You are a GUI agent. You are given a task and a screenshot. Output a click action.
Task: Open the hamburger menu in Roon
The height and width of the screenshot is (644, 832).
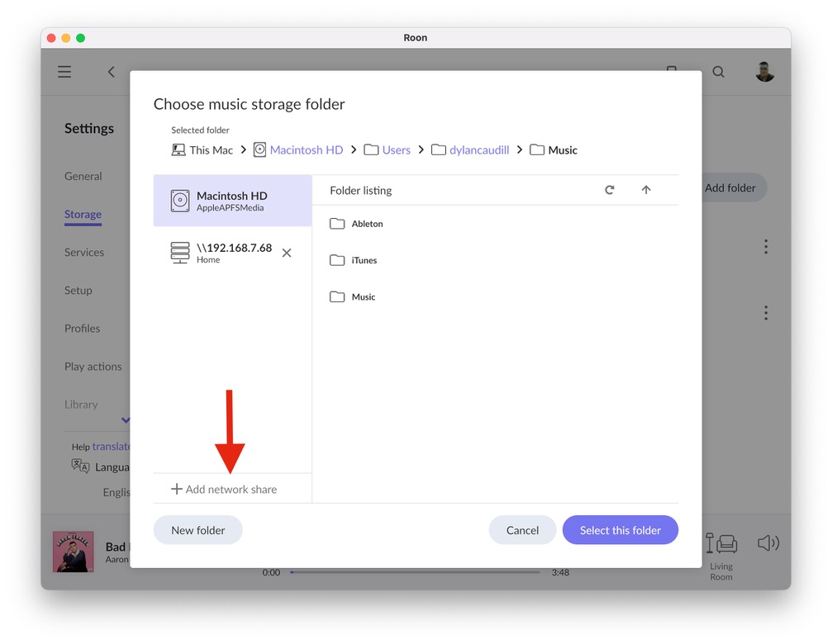coord(64,72)
